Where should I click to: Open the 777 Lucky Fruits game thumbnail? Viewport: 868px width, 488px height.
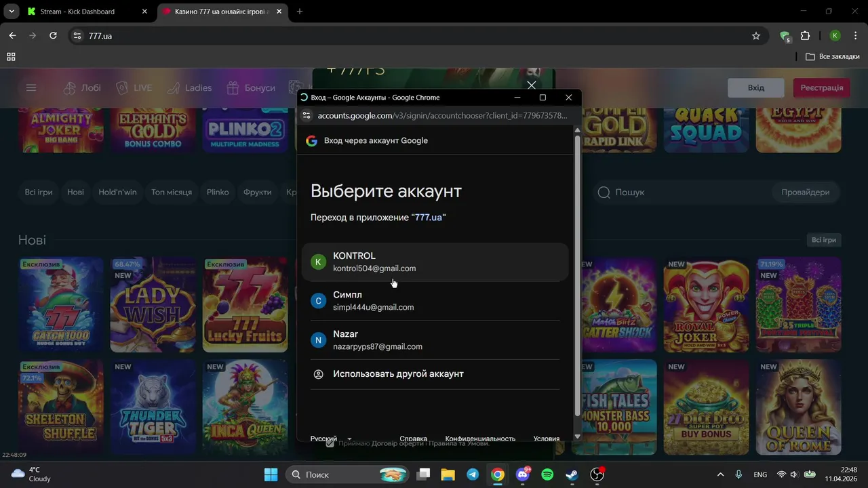point(245,305)
